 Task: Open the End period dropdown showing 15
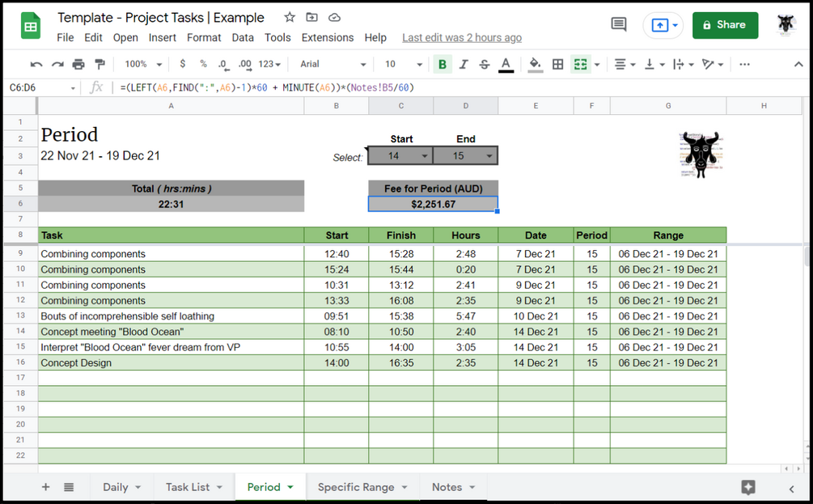465,155
